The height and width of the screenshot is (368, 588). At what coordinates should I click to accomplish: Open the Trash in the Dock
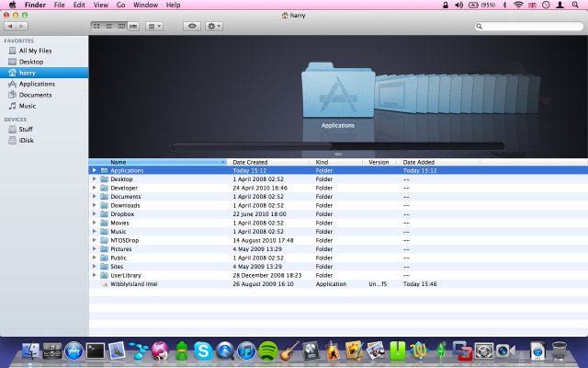pyautogui.click(x=560, y=351)
